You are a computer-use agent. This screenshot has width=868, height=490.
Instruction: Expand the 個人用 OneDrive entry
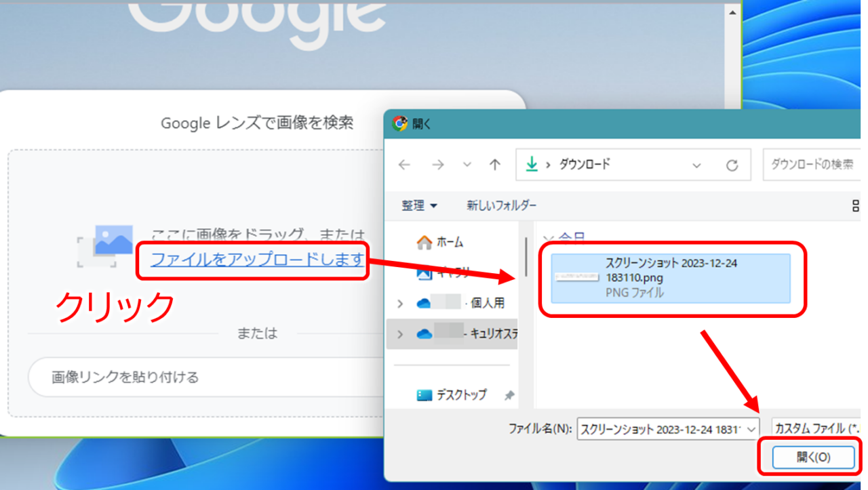point(400,303)
